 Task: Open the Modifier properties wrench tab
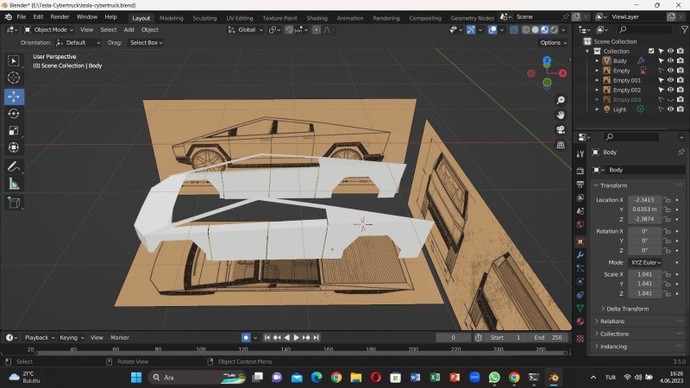click(580, 255)
